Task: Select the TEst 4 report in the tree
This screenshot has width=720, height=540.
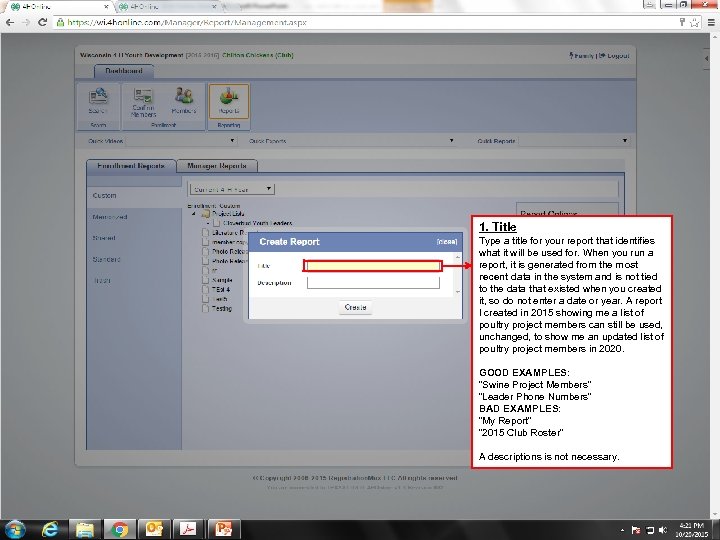Action: tap(221, 290)
